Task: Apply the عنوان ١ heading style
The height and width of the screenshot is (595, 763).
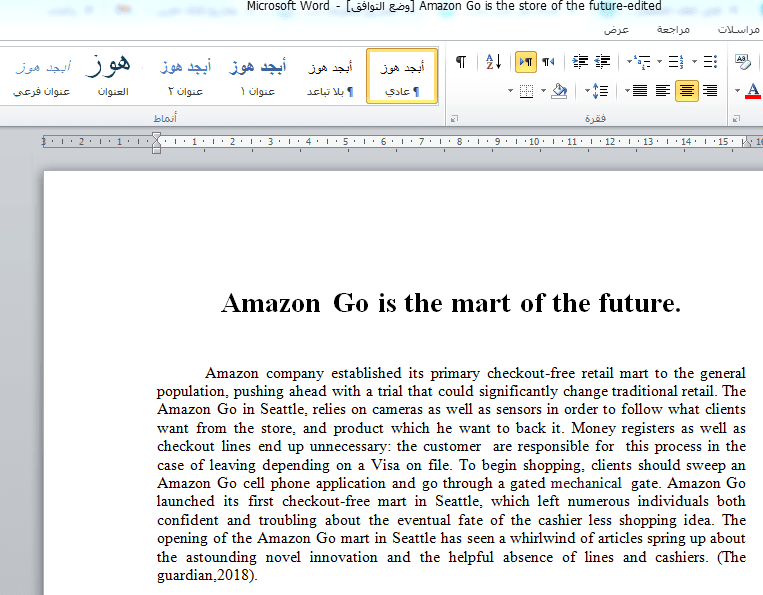Action: [257, 76]
